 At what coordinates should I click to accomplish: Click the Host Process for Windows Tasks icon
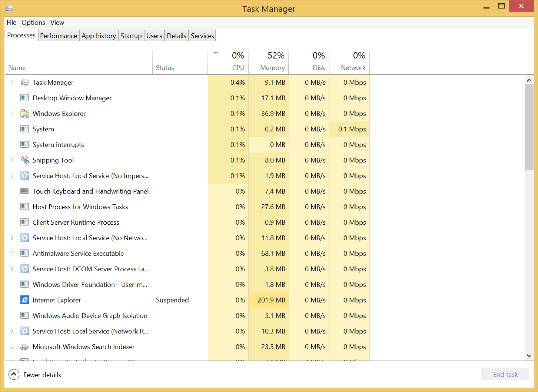pos(25,207)
